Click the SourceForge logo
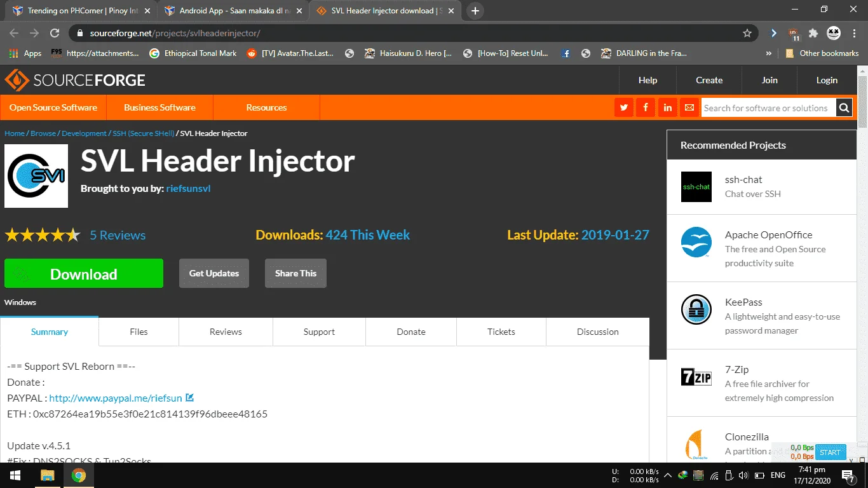868x488 pixels. [75, 80]
